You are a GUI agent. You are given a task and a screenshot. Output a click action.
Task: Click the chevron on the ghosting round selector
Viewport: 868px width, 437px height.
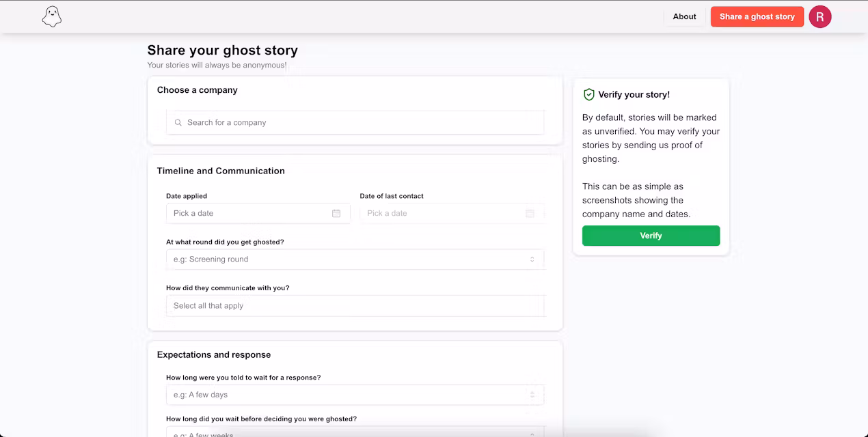(532, 259)
